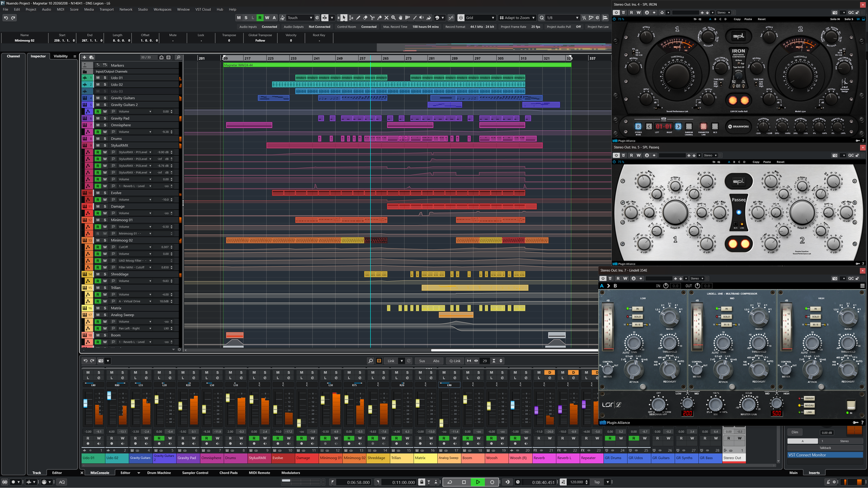The width and height of the screenshot is (868, 488).
Task: Select the Stereo Out mixer channel label
Action: 734,458
